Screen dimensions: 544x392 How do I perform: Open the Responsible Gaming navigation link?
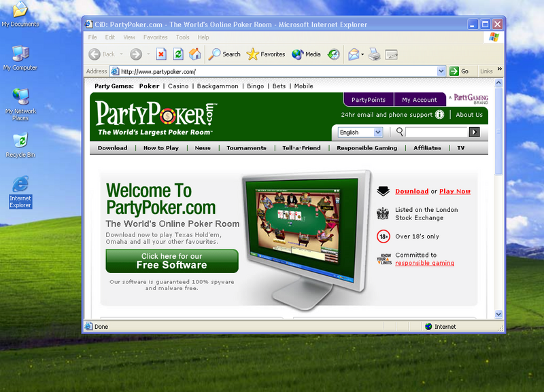coord(367,148)
